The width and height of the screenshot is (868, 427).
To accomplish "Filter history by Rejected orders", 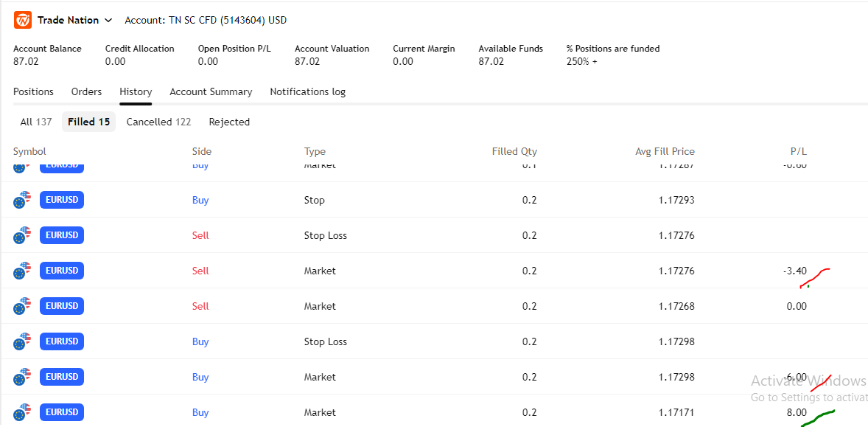I will pos(229,122).
